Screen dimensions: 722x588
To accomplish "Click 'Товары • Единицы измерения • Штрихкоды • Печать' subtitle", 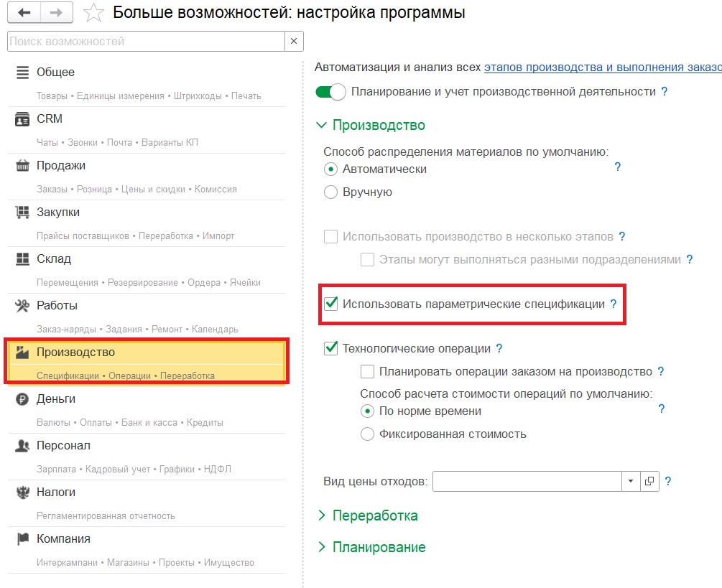I will (x=149, y=95).
